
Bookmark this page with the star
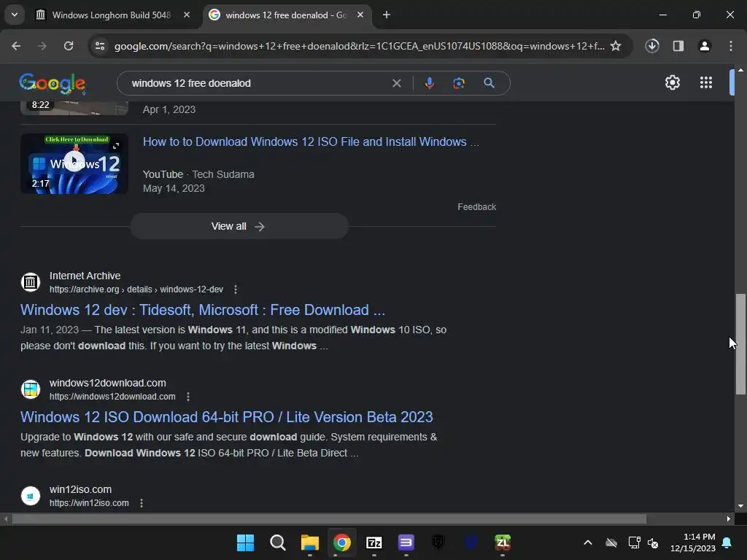click(x=616, y=46)
